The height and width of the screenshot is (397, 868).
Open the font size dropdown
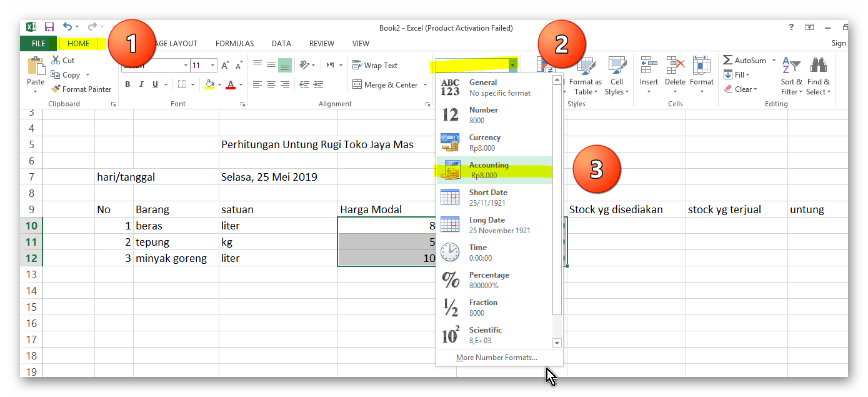pyautogui.click(x=211, y=64)
